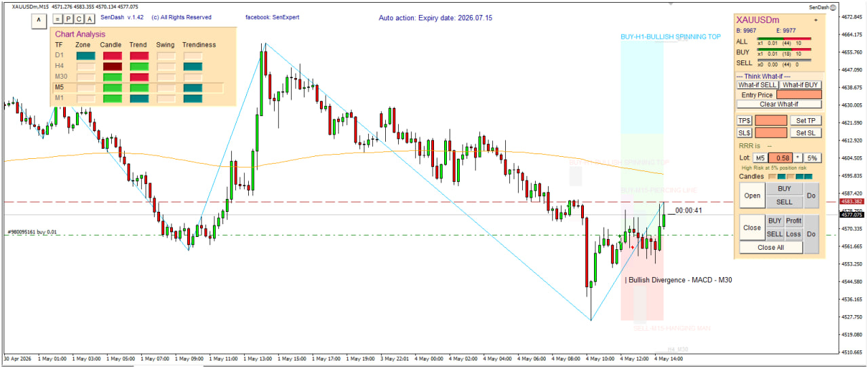Click the TP$ button
This screenshot has height=368, width=868.
pos(745,120)
